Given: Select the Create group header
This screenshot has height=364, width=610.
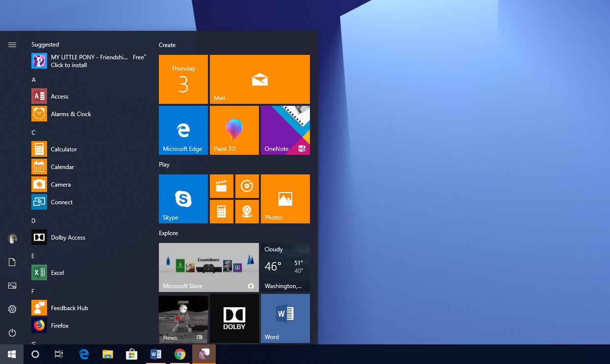Looking at the screenshot, I should pos(167,45).
